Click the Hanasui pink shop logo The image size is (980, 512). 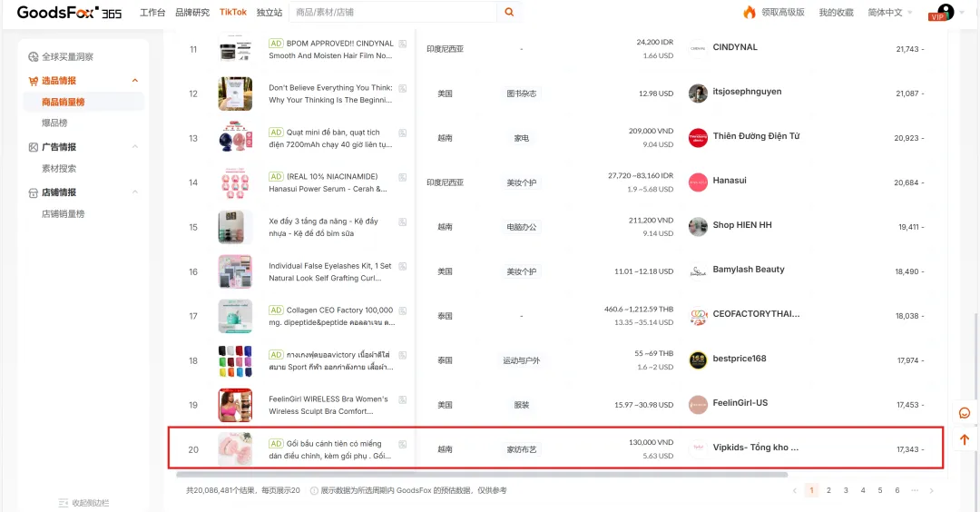click(x=698, y=182)
